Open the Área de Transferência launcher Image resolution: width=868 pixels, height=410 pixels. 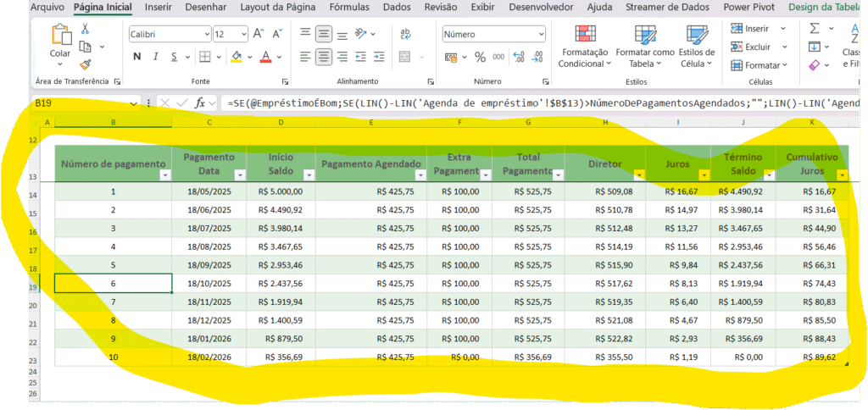point(117,82)
